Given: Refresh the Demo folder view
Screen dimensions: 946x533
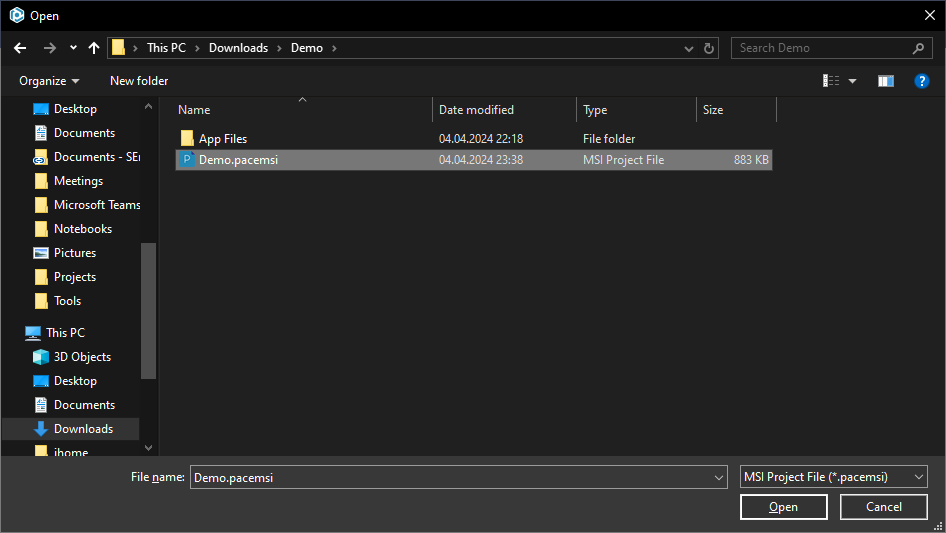Looking at the screenshot, I should point(709,48).
